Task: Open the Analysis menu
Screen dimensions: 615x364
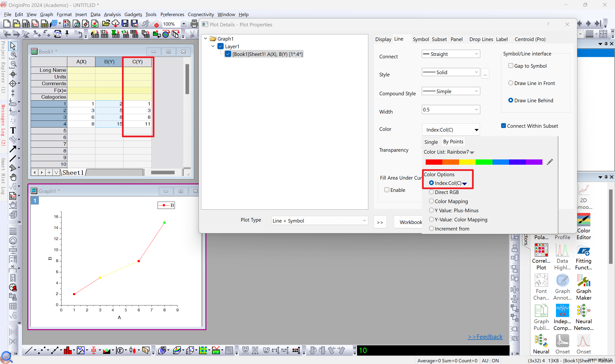Action: coord(112,14)
